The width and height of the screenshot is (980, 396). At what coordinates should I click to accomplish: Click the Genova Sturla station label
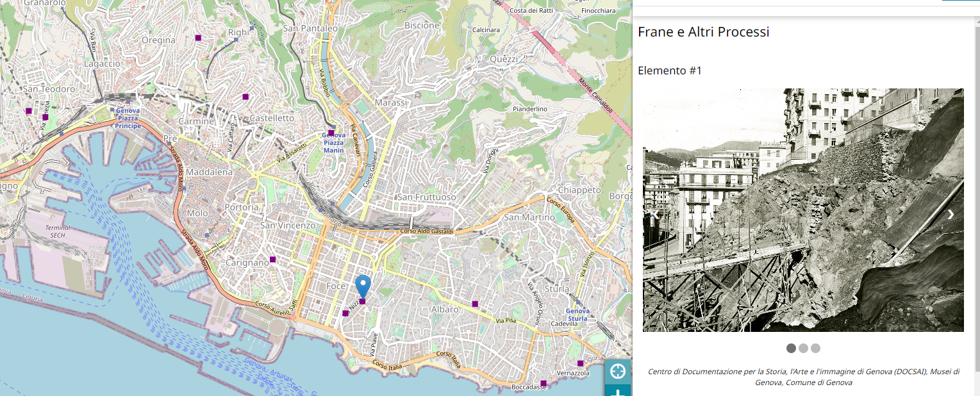pos(577,315)
